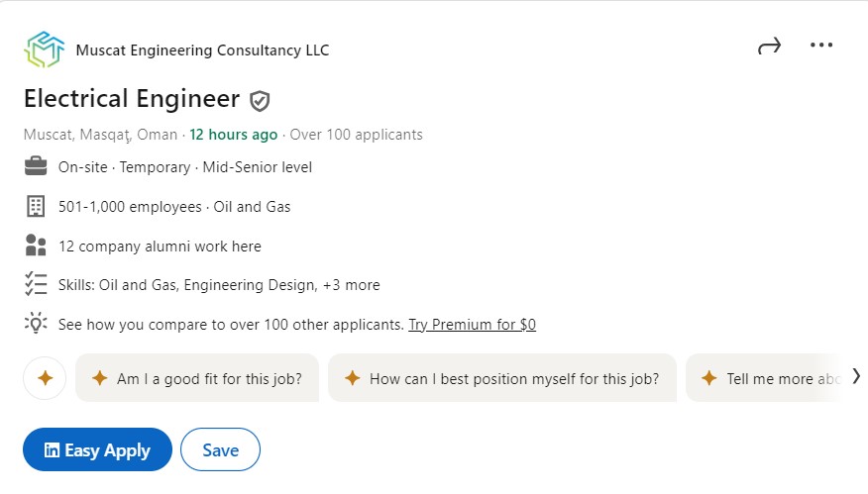This screenshot has width=868, height=494.
Task: Ask 'Am I a good fit for this job?'
Action: point(197,378)
